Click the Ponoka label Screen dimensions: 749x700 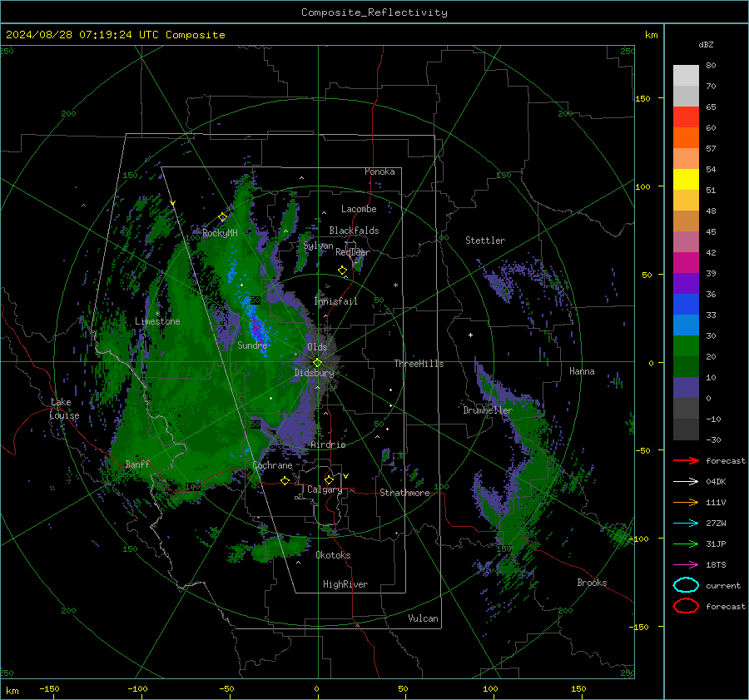coord(379,171)
